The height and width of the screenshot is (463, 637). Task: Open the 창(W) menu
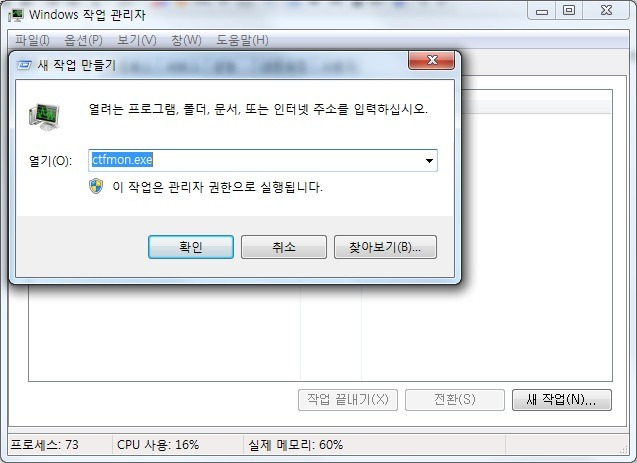(x=186, y=40)
